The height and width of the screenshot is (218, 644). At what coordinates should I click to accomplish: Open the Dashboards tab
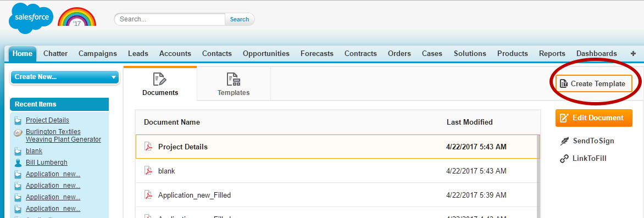(596, 53)
